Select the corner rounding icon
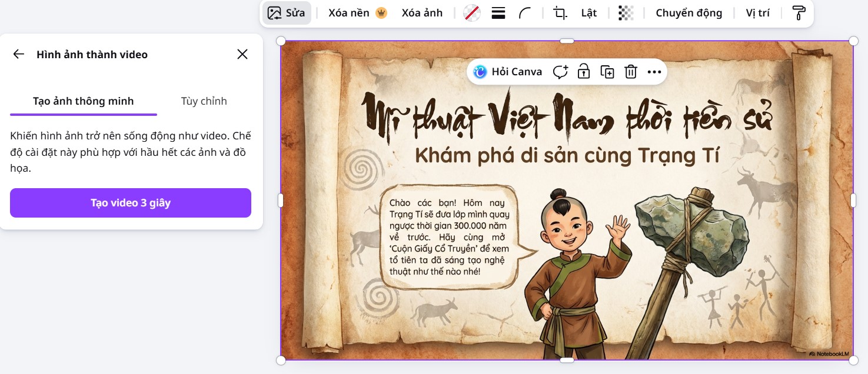Image resolution: width=868 pixels, height=374 pixels. coord(524,12)
